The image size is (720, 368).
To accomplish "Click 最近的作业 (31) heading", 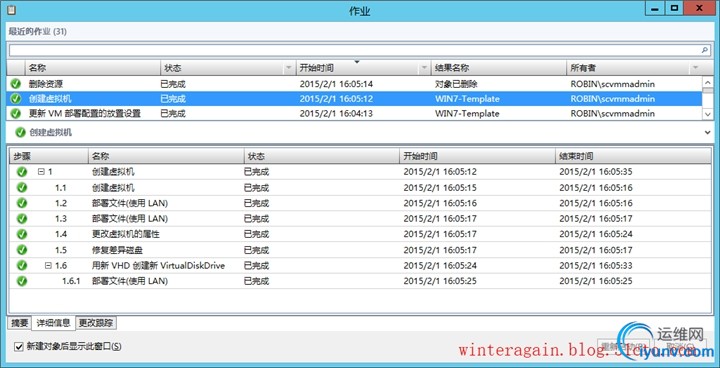I will pyautogui.click(x=38, y=32).
